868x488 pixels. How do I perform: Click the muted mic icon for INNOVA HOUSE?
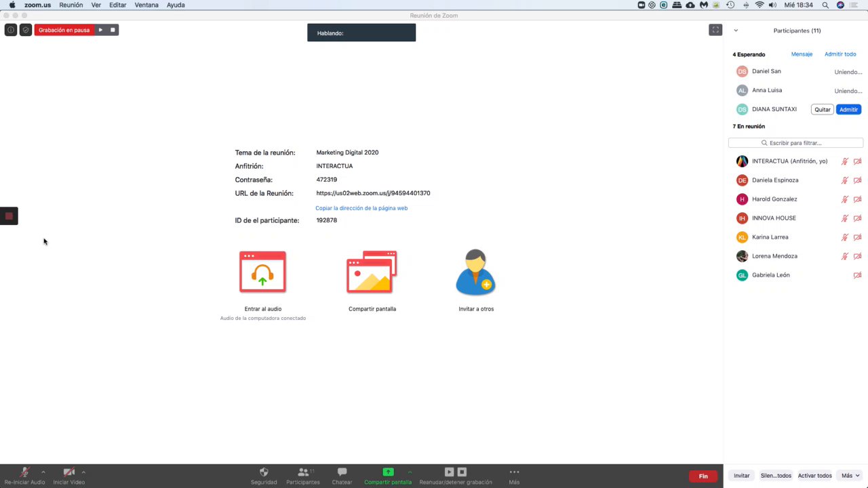[845, 218]
